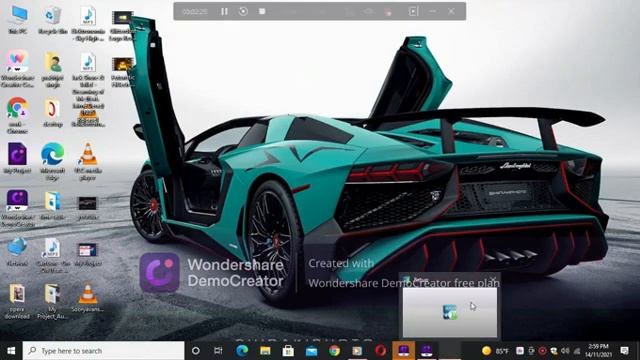This screenshot has height=360, width=640.
Task: Open Task View from the taskbar
Action: pyautogui.click(x=218, y=351)
